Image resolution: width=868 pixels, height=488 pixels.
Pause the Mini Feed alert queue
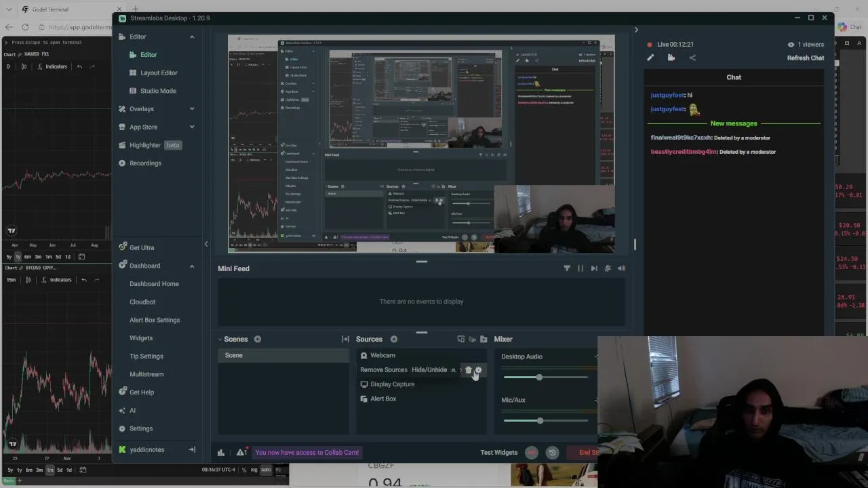580,268
